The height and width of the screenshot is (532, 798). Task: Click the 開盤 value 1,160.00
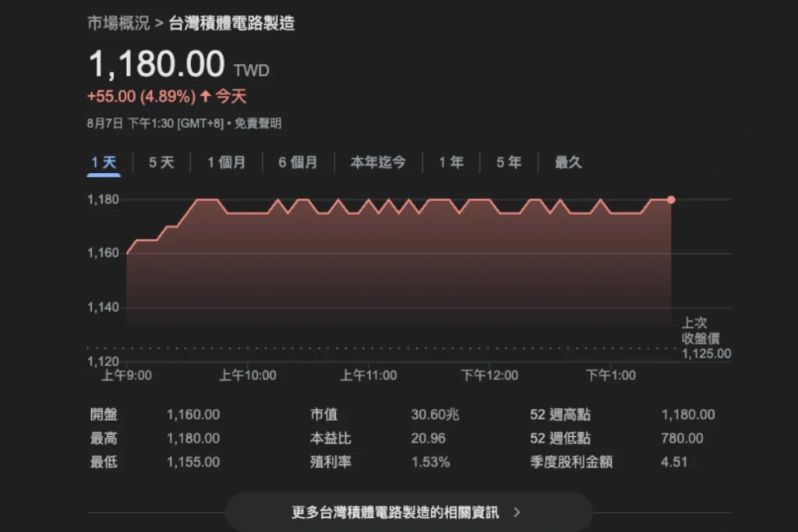pos(193,414)
